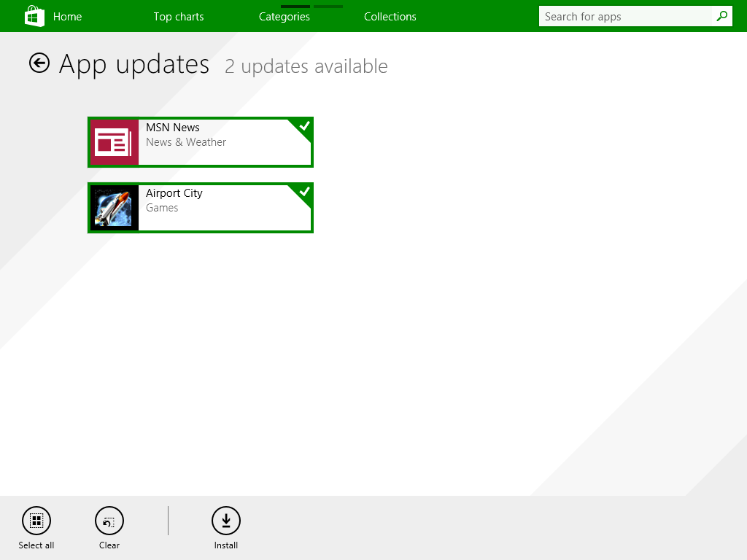Viewport: 747px width, 560px height.
Task: Click the MSN News title text
Action: point(172,127)
